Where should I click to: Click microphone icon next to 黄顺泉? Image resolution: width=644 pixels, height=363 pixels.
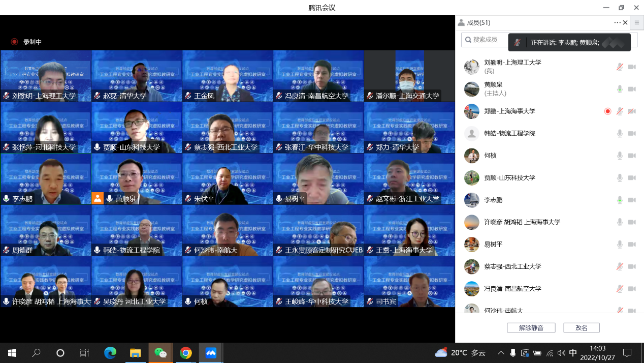(620, 89)
